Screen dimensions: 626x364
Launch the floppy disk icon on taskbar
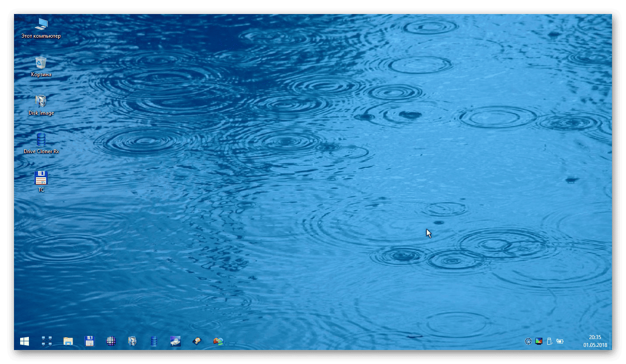tap(89, 341)
